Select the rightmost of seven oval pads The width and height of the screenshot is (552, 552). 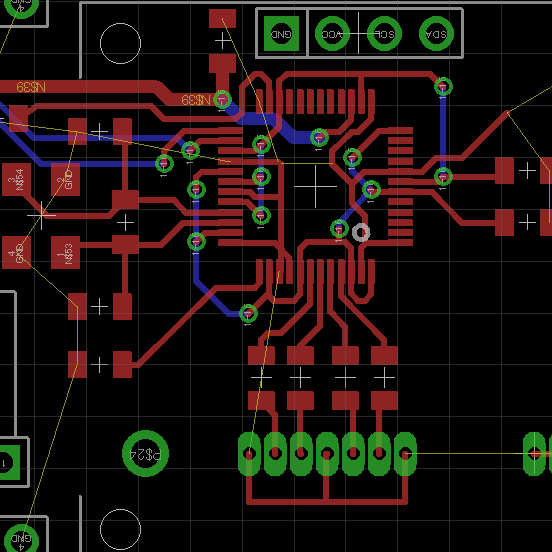[x=405, y=454]
